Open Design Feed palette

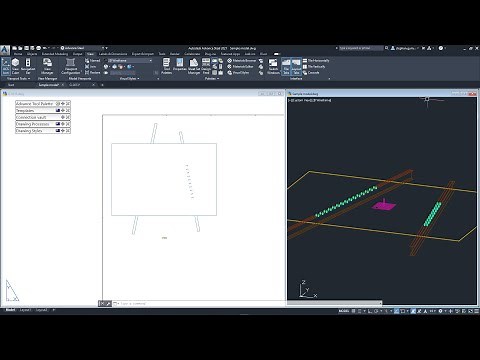tap(206, 66)
